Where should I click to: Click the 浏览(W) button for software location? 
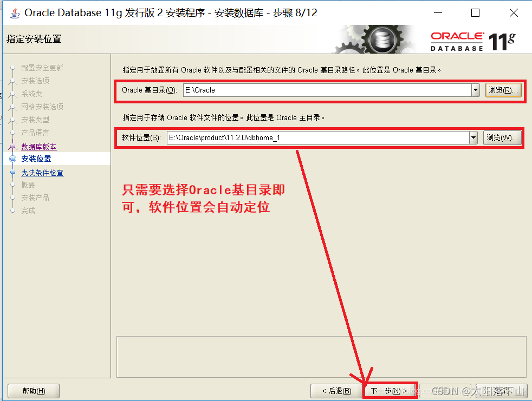click(502, 137)
